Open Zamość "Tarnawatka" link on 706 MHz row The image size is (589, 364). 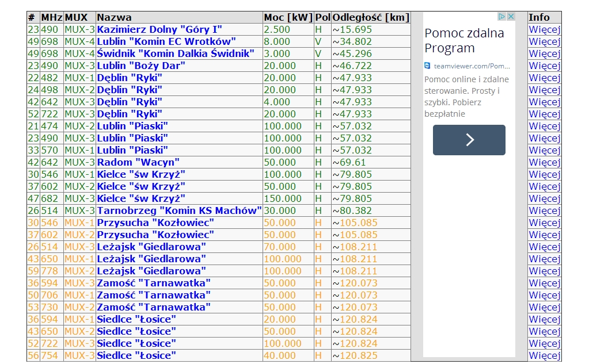pos(154,295)
